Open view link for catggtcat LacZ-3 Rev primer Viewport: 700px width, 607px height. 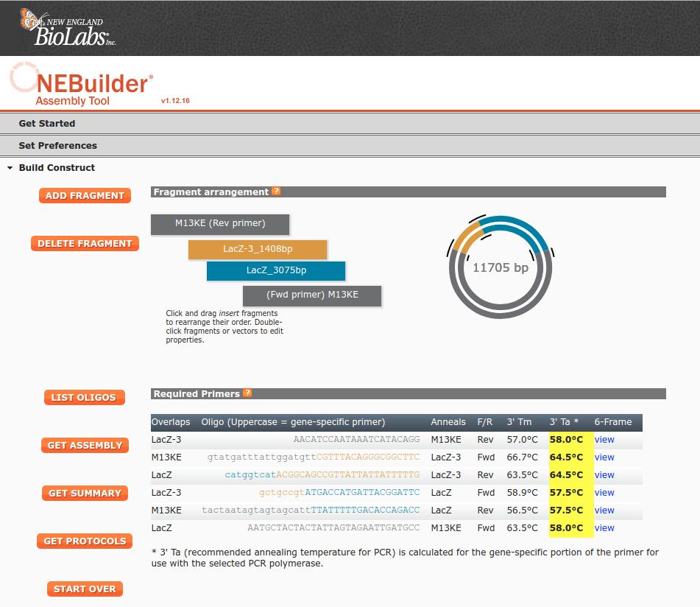(x=604, y=475)
